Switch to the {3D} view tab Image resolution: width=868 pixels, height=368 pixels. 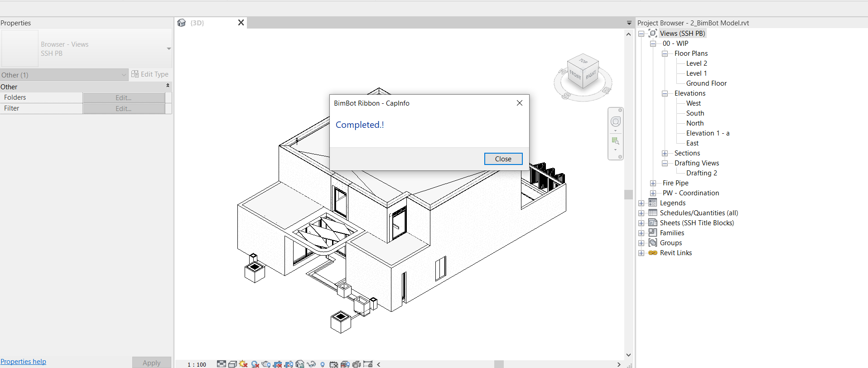(197, 23)
